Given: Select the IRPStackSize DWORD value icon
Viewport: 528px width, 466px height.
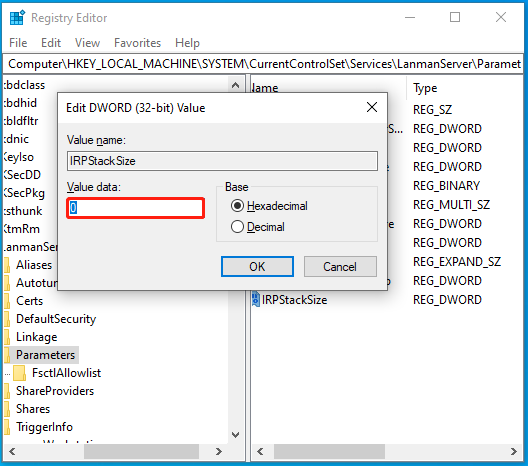Looking at the screenshot, I should coord(256,299).
